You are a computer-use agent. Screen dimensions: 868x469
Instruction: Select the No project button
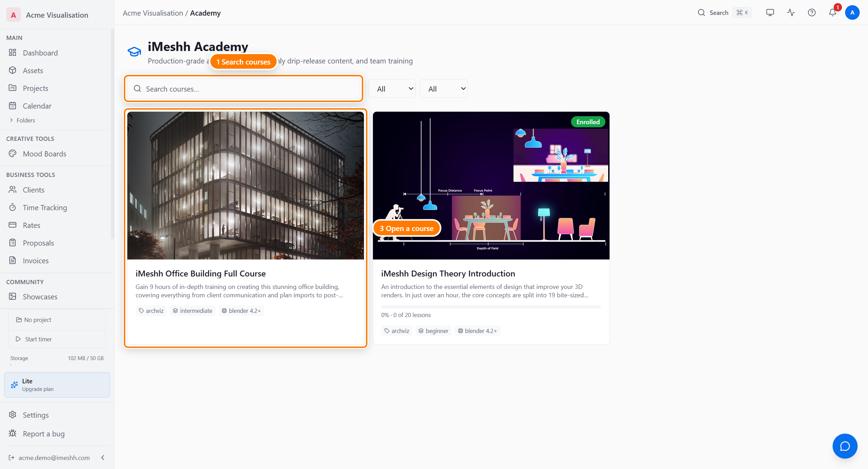point(57,320)
